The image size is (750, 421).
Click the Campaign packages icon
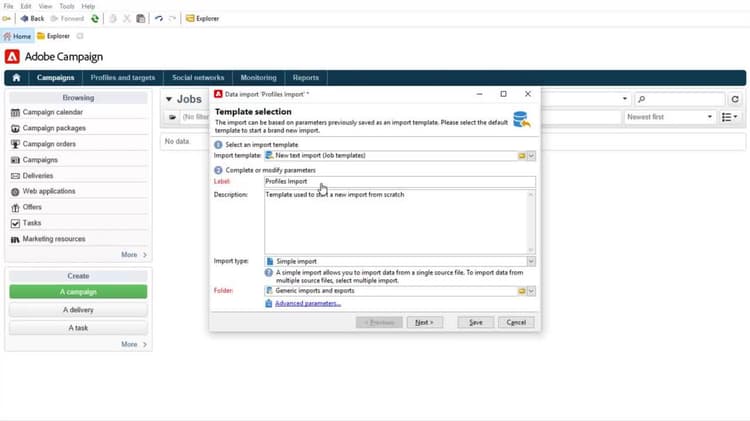coord(15,128)
